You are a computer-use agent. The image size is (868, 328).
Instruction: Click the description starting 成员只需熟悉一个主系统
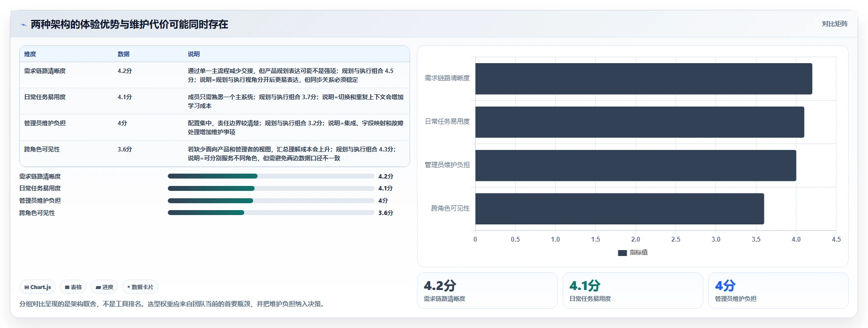point(296,102)
